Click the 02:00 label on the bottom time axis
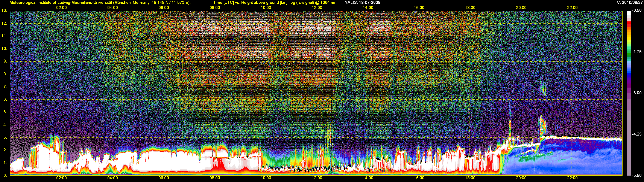The width and height of the screenshot is (644, 182). 61,178
